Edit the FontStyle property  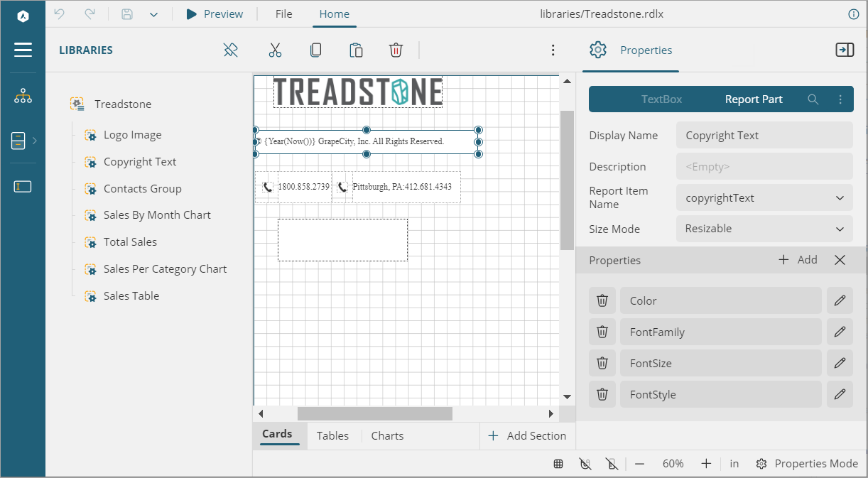pos(840,394)
